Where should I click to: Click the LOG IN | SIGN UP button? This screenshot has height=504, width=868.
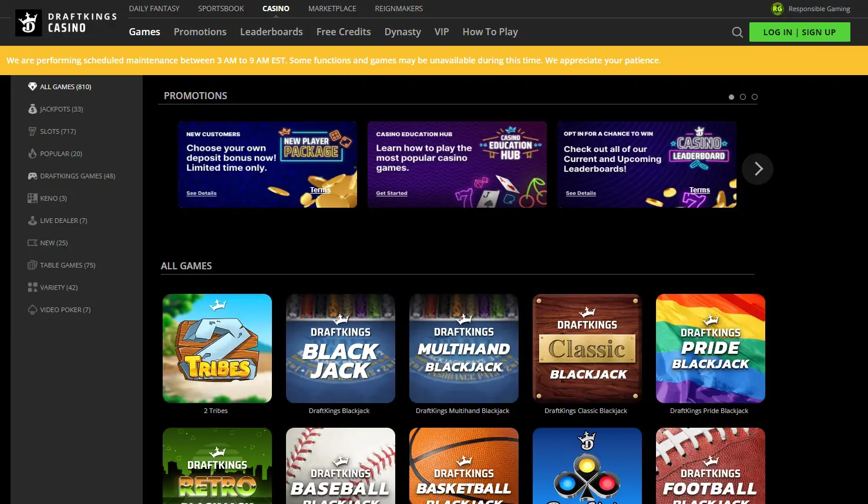(x=799, y=32)
